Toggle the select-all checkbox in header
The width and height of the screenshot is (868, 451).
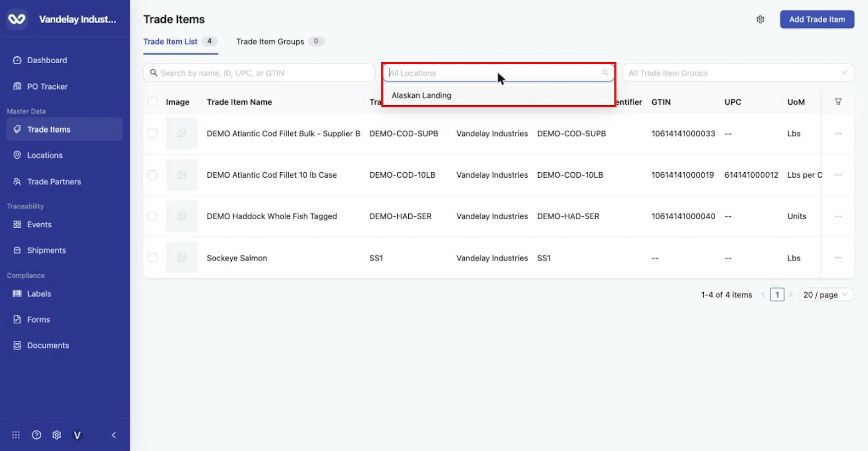pos(152,102)
